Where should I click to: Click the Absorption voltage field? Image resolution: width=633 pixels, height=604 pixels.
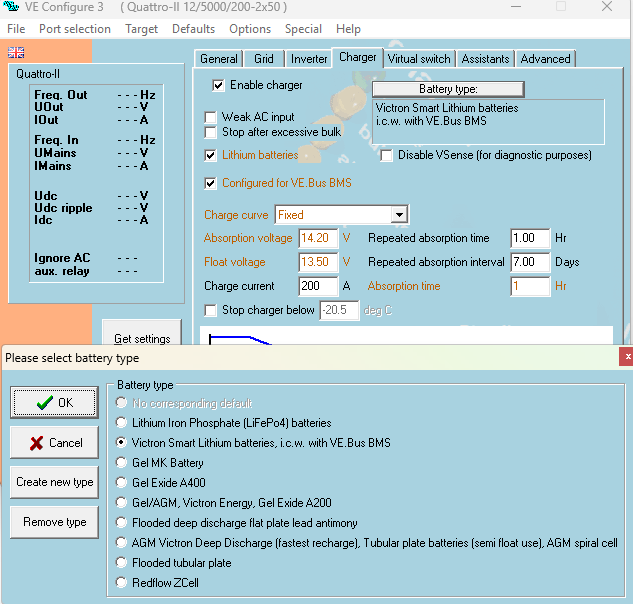(x=318, y=238)
